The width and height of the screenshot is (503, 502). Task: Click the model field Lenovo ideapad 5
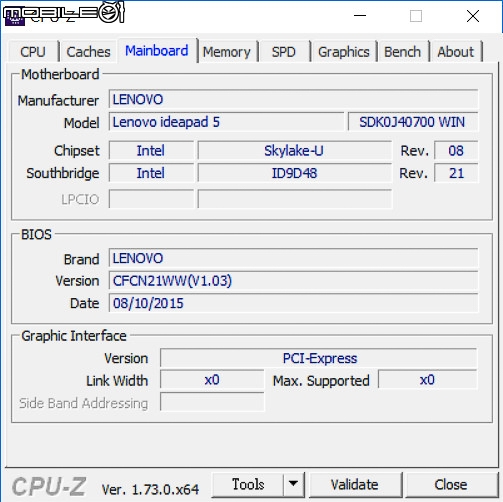226,122
